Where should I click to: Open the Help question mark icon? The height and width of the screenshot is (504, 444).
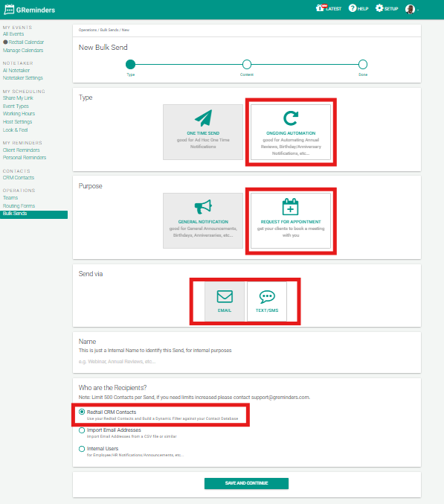tap(353, 8)
